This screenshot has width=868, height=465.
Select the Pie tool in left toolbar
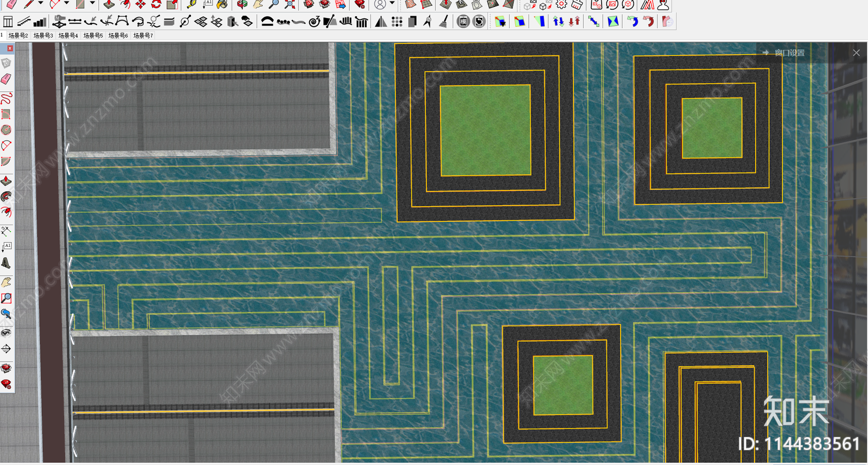(6, 162)
